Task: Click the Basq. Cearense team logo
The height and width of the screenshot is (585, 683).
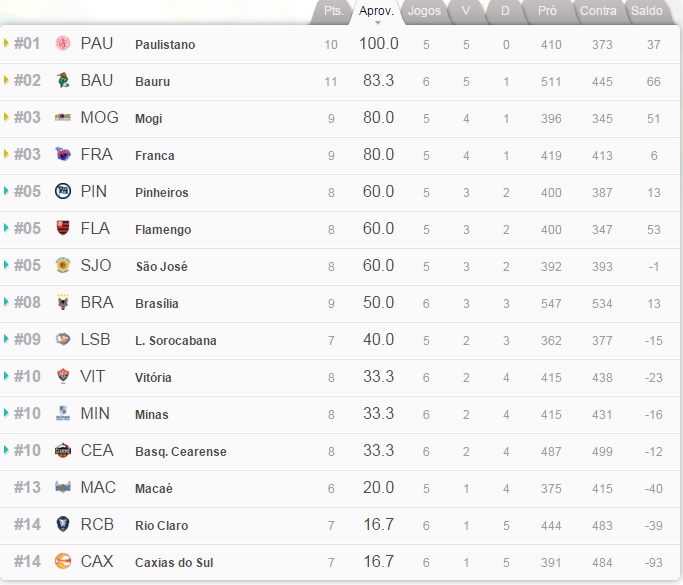Action: (x=63, y=451)
